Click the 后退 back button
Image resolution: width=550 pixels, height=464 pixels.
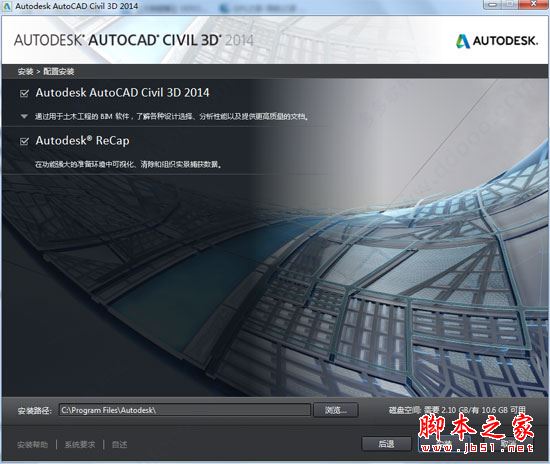point(386,444)
